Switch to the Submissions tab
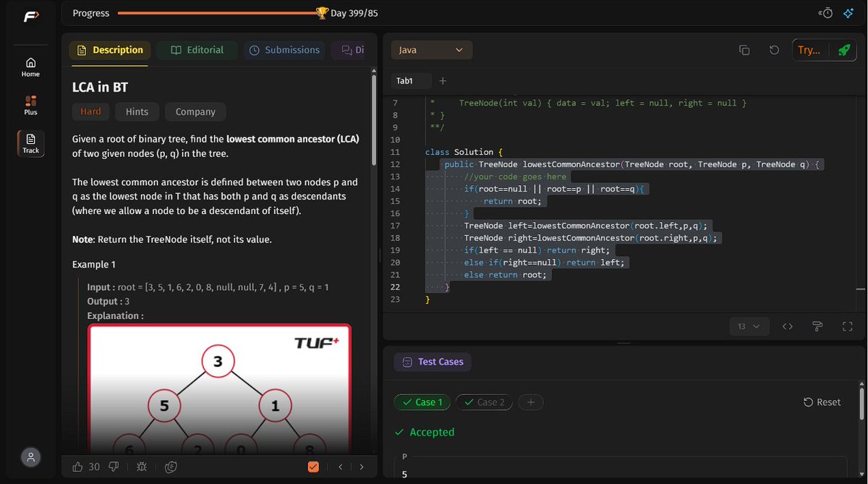 pyautogui.click(x=284, y=50)
